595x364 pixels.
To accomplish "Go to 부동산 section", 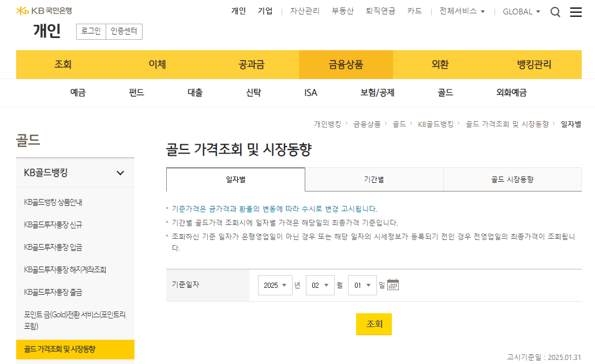I will (343, 12).
